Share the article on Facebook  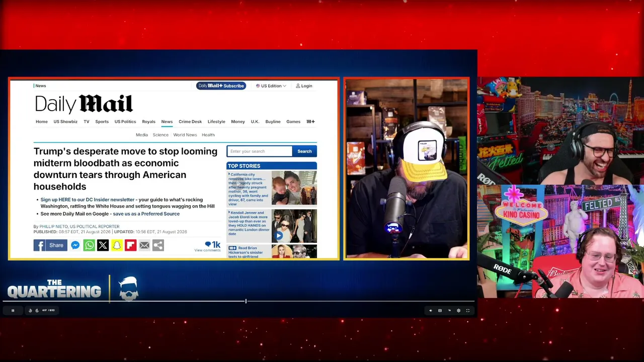pos(50,245)
